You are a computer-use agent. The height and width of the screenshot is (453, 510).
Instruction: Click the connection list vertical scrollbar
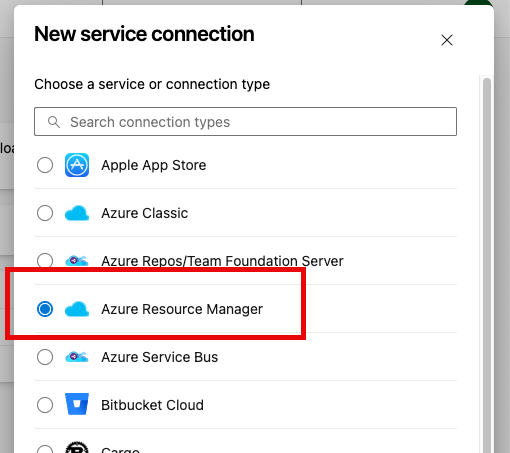tap(487, 263)
